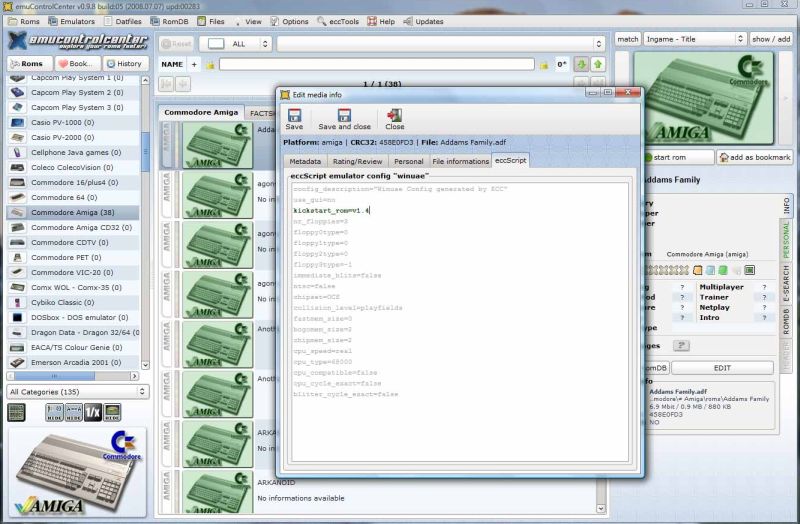Click the Commodore 64 platform icon
This screenshot has height=524, width=800.
pyautogui.click(x=17, y=197)
